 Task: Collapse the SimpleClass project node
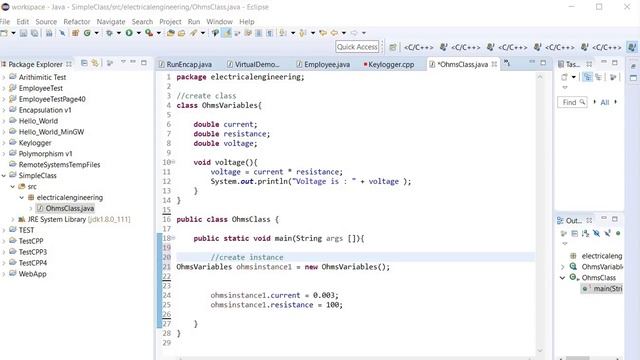[x=4, y=176]
